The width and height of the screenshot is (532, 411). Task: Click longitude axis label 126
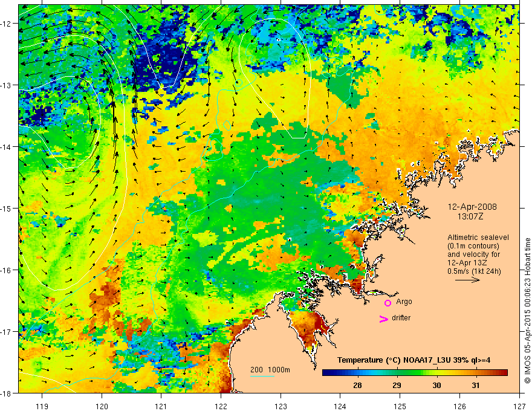pos(459,406)
